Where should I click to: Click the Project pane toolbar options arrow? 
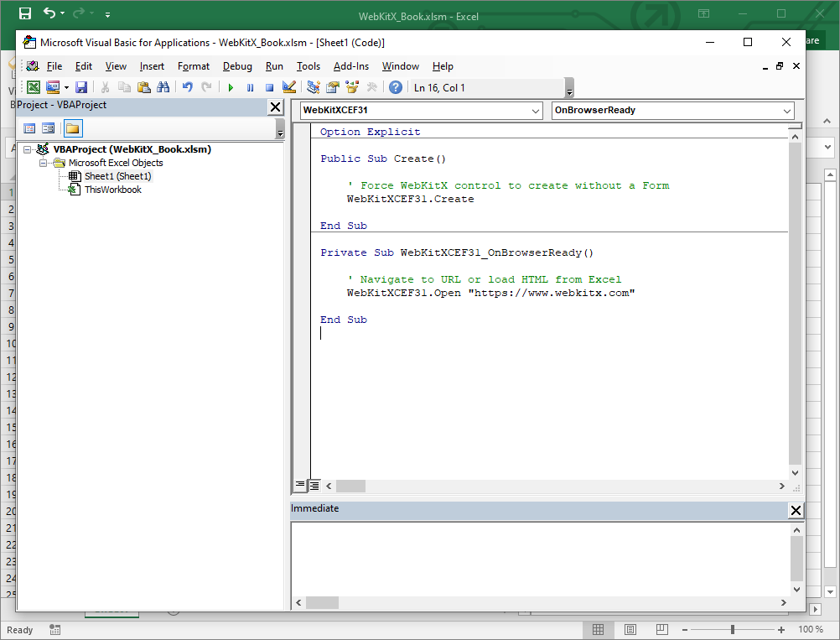(x=280, y=128)
